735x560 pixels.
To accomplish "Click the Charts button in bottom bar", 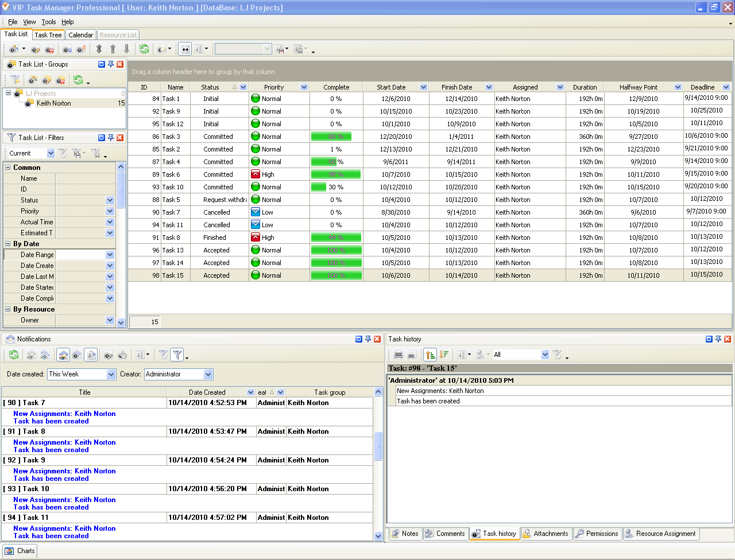I will [x=21, y=551].
